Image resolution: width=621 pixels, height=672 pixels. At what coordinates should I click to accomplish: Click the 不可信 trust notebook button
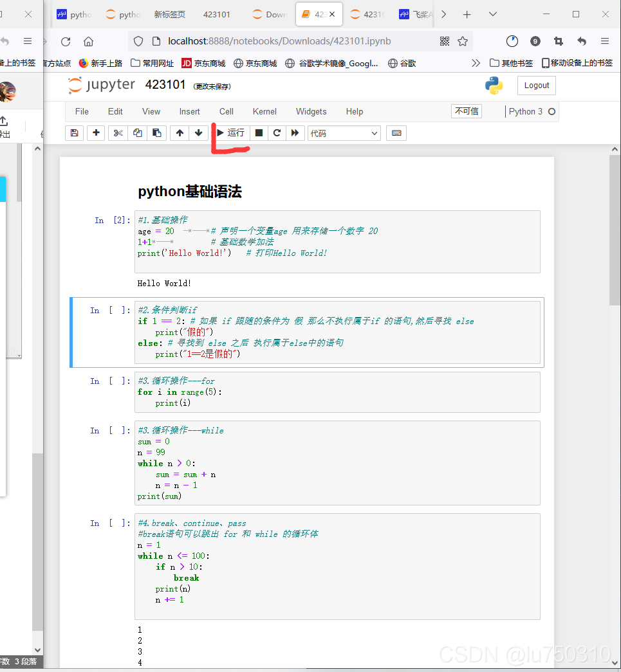[x=467, y=111]
